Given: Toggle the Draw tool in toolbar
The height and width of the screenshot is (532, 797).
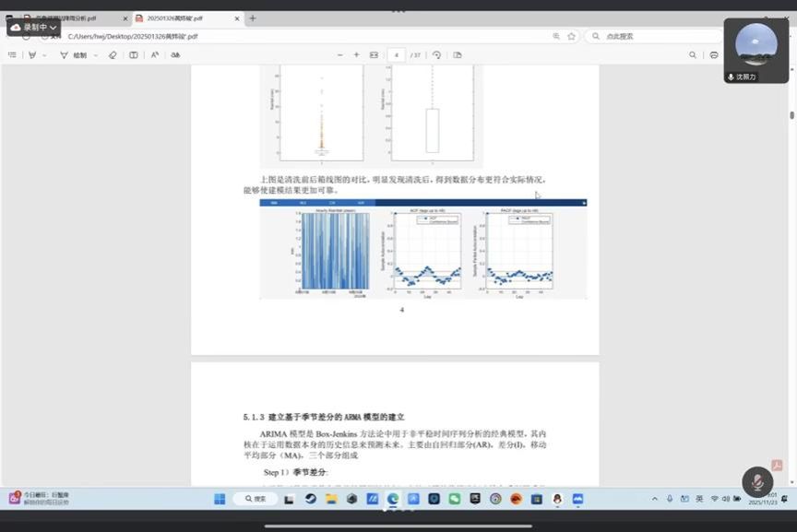Looking at the screenshot, I should point(75,55).
